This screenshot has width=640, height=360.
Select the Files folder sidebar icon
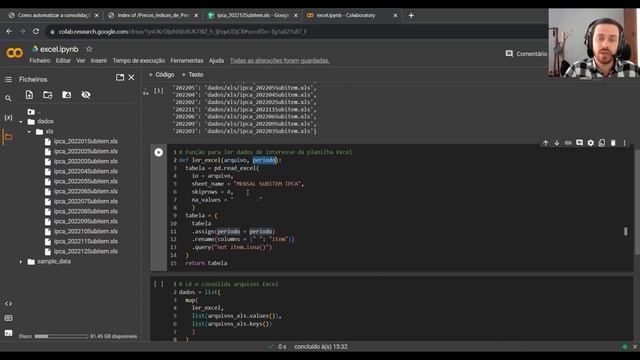pos(8,137)
